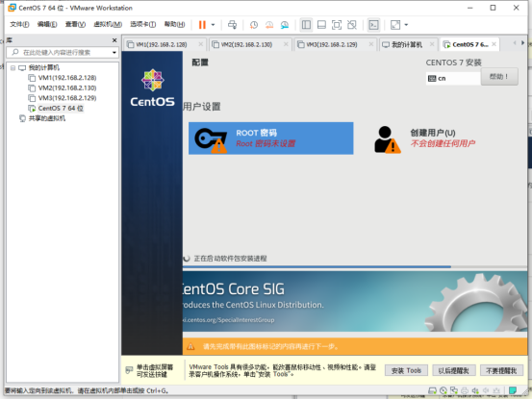
Task: Select VM1(192.168.2.128) in the library tree
Action: (x=67, y=78)
